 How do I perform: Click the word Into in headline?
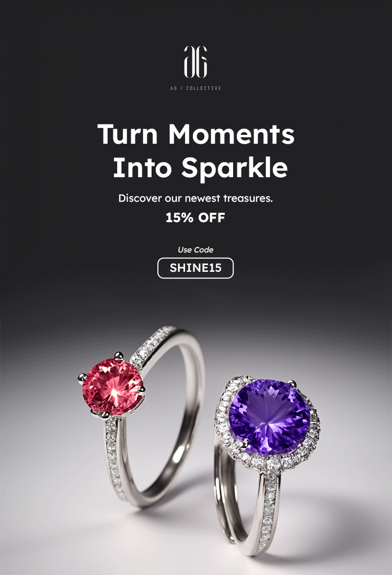click(x=142, y=168)
